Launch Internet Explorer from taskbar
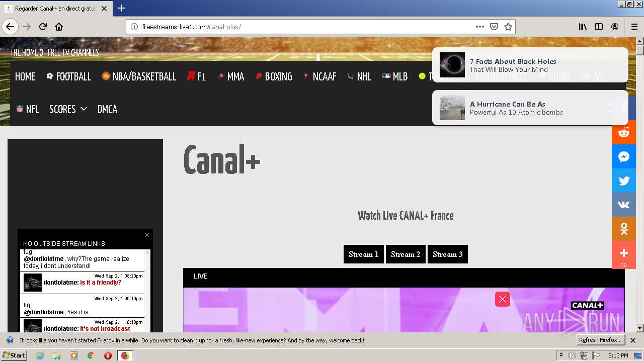 (x=40, y=355)
